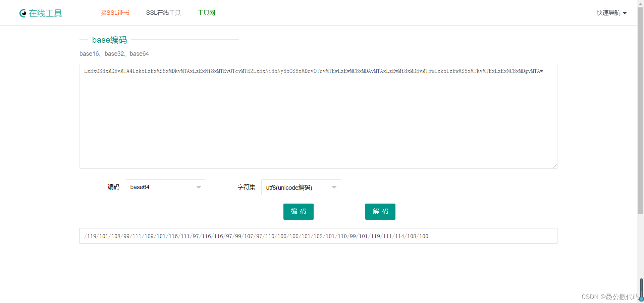Click the 编码 encode button
Screen dimensions: 644x303
pyautogui.click(x=299, y=212)
